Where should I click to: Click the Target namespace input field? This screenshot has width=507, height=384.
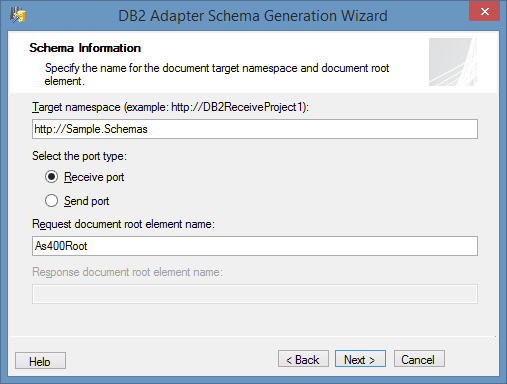[x=255, y=129]
